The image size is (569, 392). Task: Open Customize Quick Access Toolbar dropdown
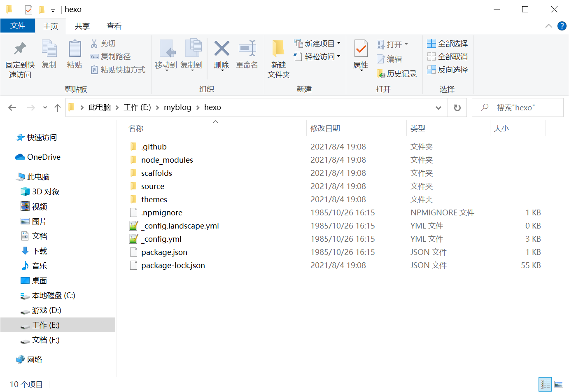coord(53,10)
